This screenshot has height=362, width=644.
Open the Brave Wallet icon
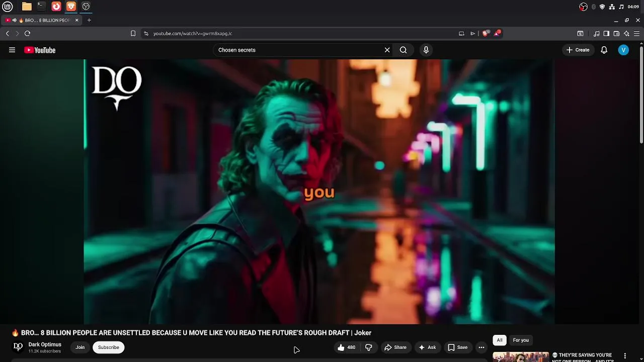tap(616, 33)
